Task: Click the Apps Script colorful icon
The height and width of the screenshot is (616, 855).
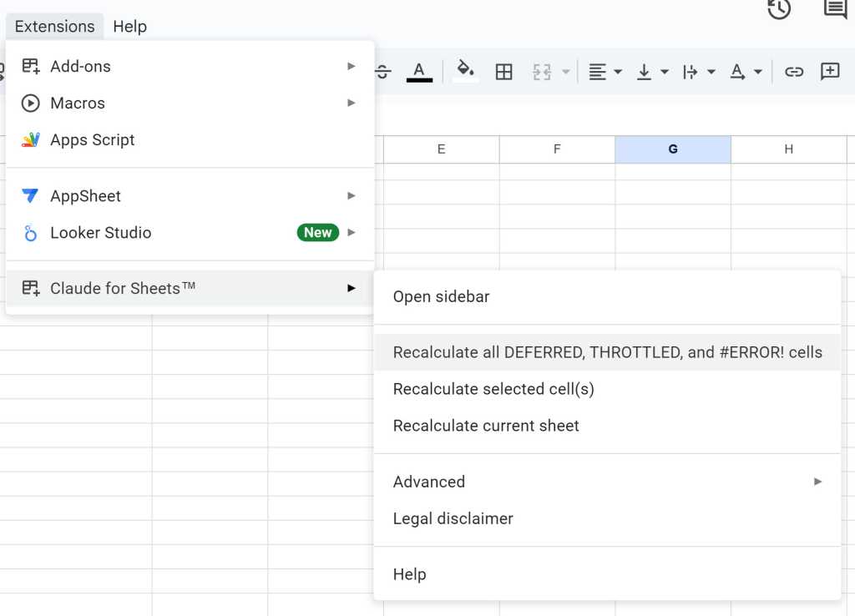Action: (x=31, y=140)
